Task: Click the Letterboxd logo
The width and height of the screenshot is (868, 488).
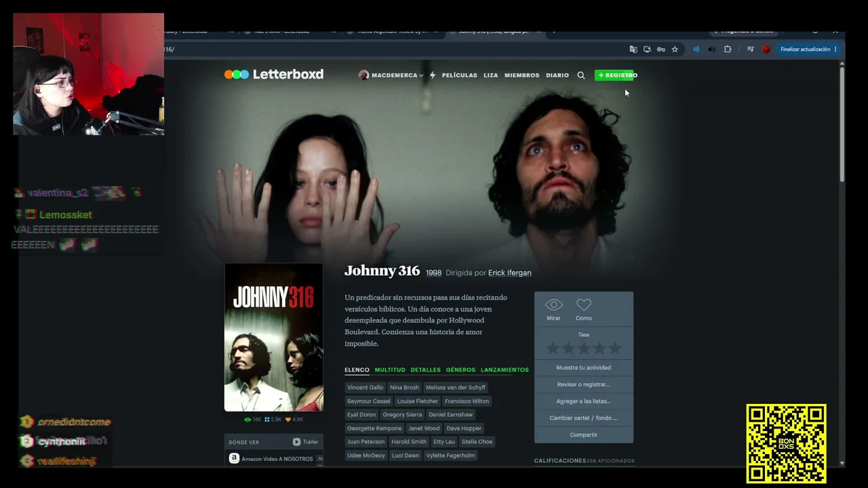Action: click(x=274, y=75)
